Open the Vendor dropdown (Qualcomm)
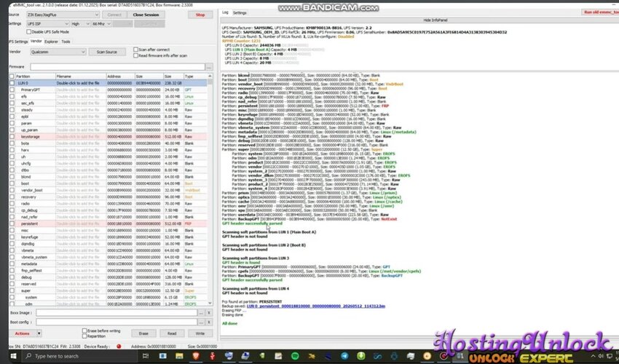Image resolution: width=619 pixels, height=364 pixels. point(58,52)
